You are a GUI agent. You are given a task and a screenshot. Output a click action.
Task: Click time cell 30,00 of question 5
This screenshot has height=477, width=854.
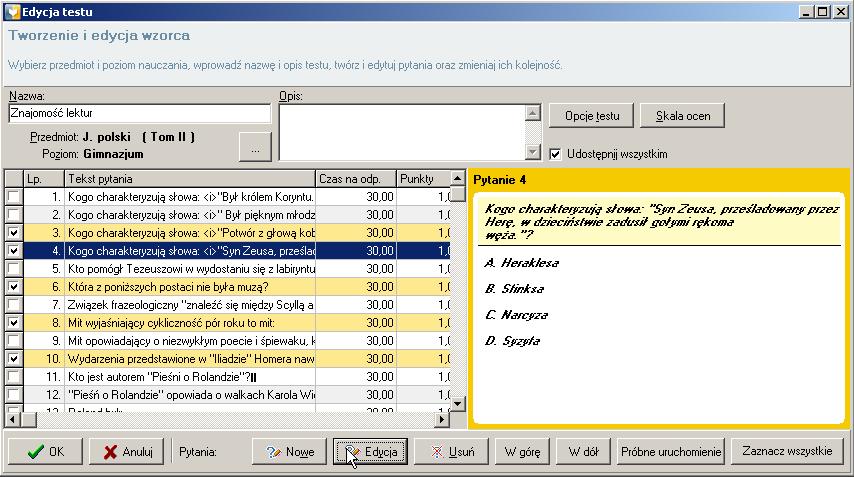click(356, 268)
